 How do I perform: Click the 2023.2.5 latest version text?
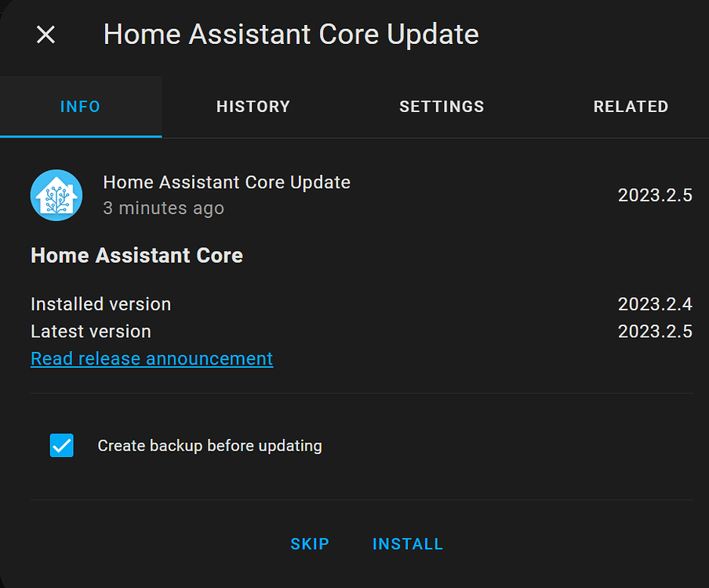(x=655, y=331)
